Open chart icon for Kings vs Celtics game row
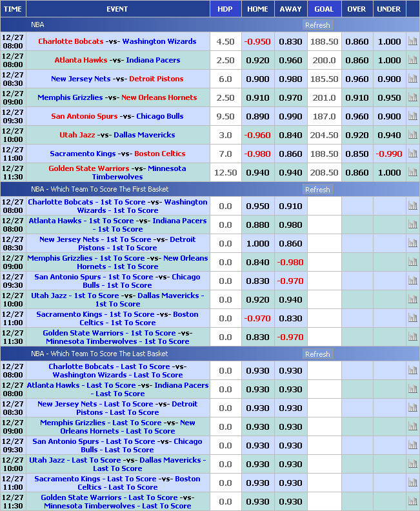 [412, 154]
